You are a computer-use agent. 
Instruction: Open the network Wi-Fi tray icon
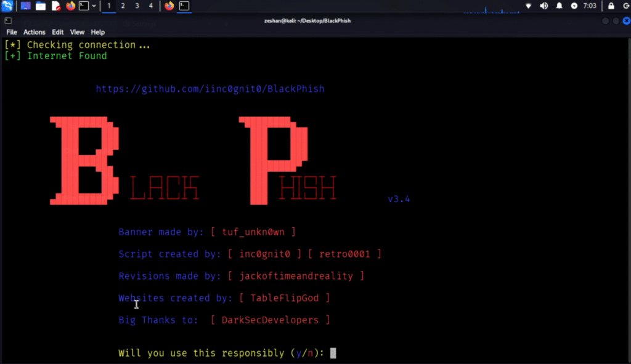point(529,6)
